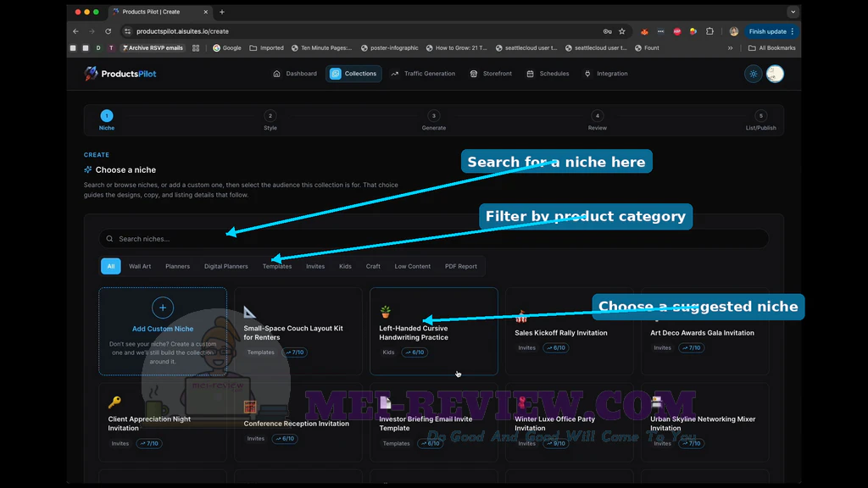Click the ProductsPilot logo
Image resolution: width=868 pixels, height=488 pixels.
pos(120,74)
